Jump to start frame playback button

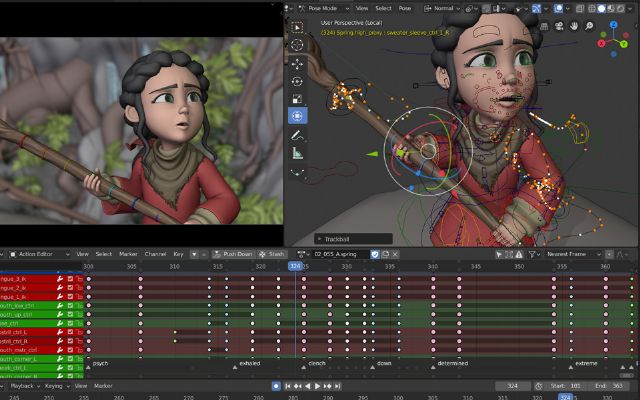[x=288, y=386]
